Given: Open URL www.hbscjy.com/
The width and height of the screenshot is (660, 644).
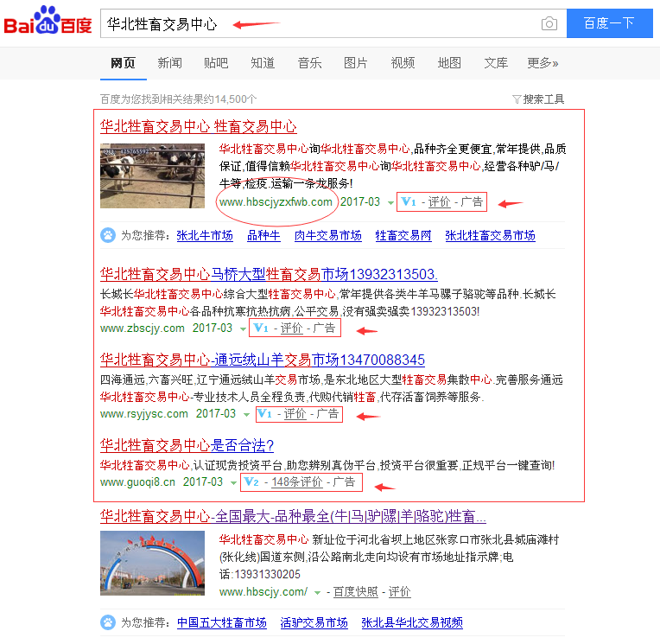Looking at the screenshot, I should (263, 592).
